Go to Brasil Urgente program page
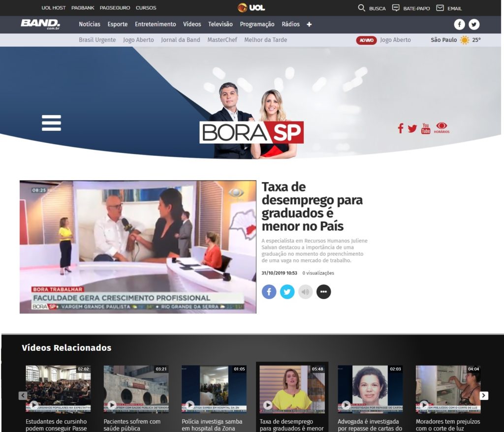Screen dimensions: 504x432 click(x=97, y=40)
